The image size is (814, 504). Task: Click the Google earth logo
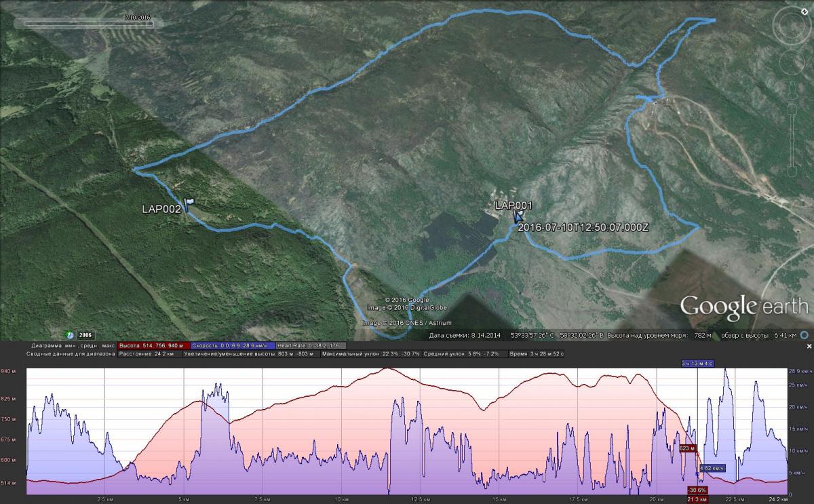(743, 307)
